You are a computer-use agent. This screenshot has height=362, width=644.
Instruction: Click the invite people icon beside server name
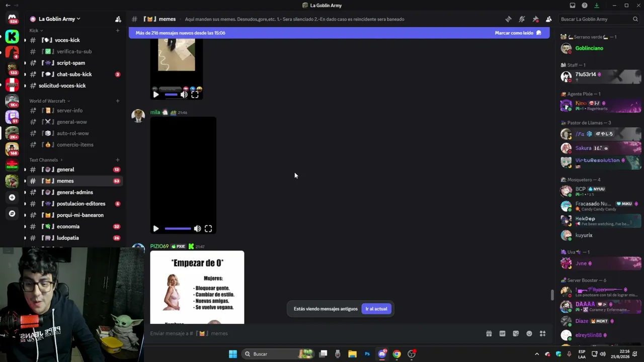118,19
